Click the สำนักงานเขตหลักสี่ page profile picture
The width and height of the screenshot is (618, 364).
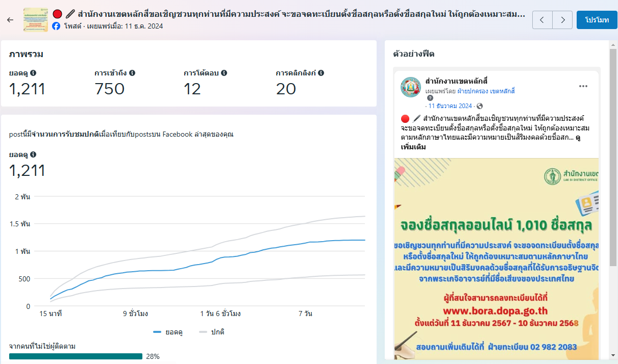(411, 87)
